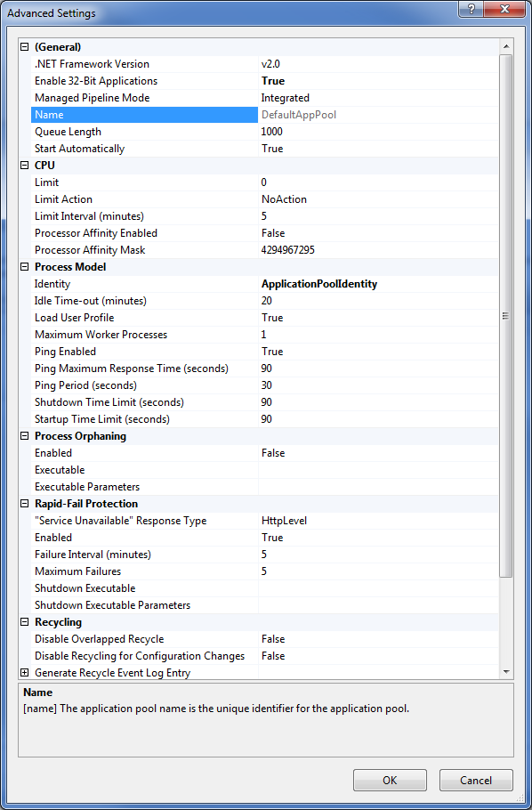The width and height of the screenshot is (532, 810).
Task: Click the DefaultAppPool name value
Action: click(299, 115)
